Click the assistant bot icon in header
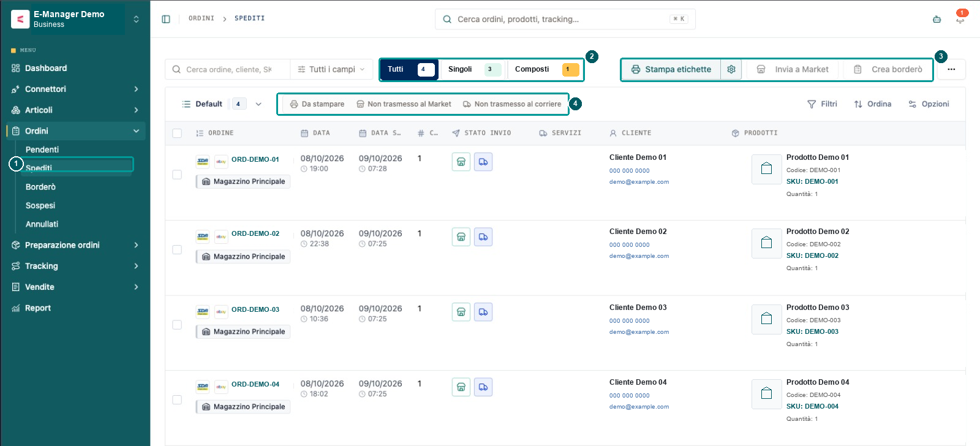The height and width of the screenshot is (446, 980). (937, 19)
